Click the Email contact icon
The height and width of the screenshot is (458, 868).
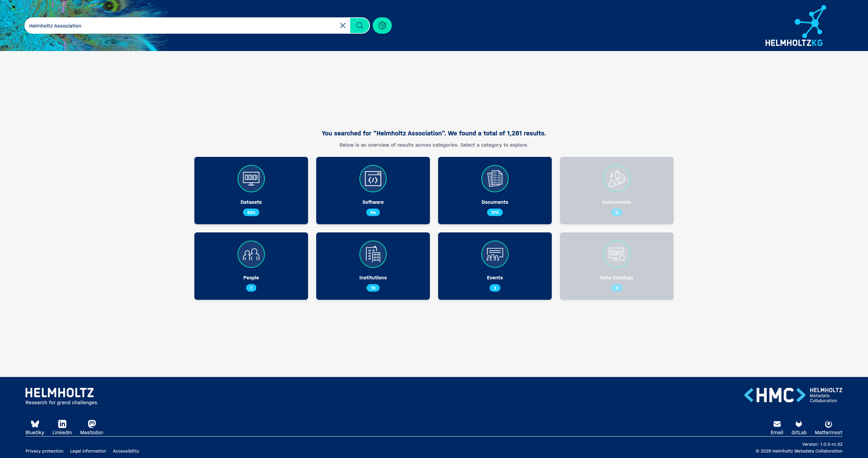click(x=777, y=427)
